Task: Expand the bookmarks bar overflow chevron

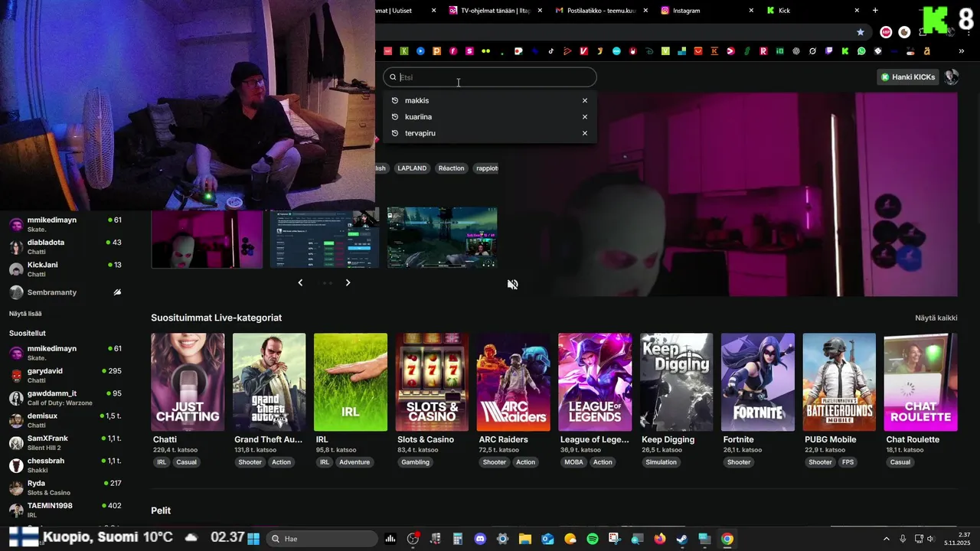Action: pos(962,51)
